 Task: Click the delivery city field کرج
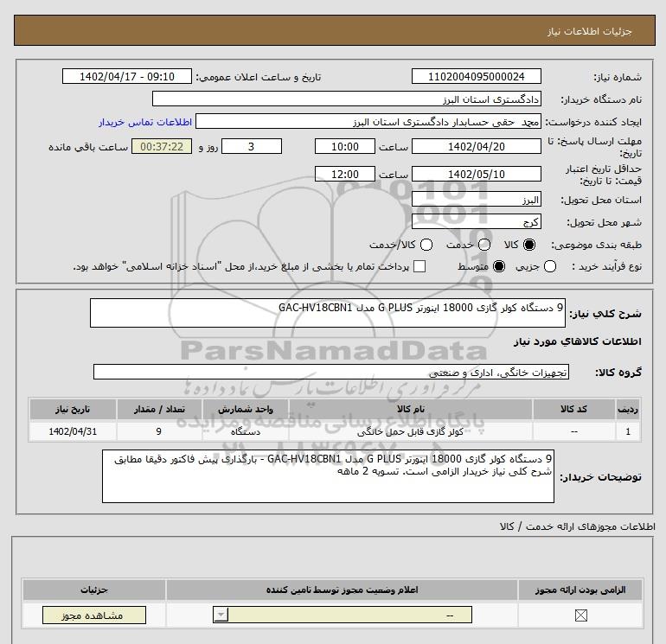476,221
